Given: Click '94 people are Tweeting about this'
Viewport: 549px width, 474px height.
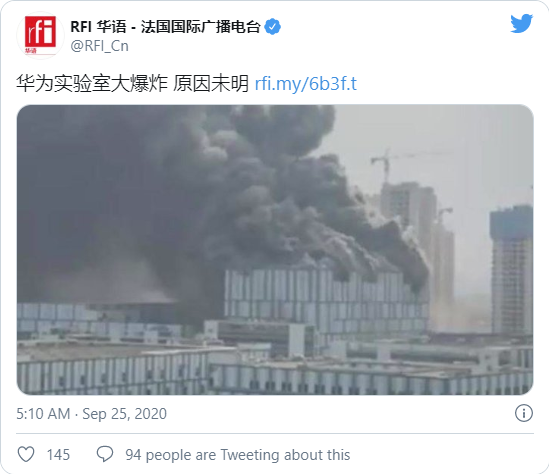Looking at the screenshot, I should [238, 455].
